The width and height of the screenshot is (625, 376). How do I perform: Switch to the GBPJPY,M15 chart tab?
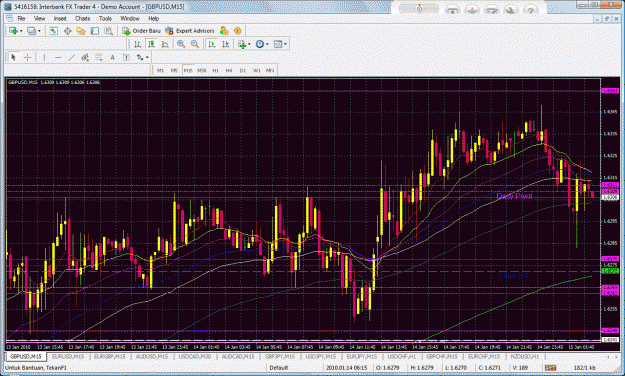click(x=280, y=356)
